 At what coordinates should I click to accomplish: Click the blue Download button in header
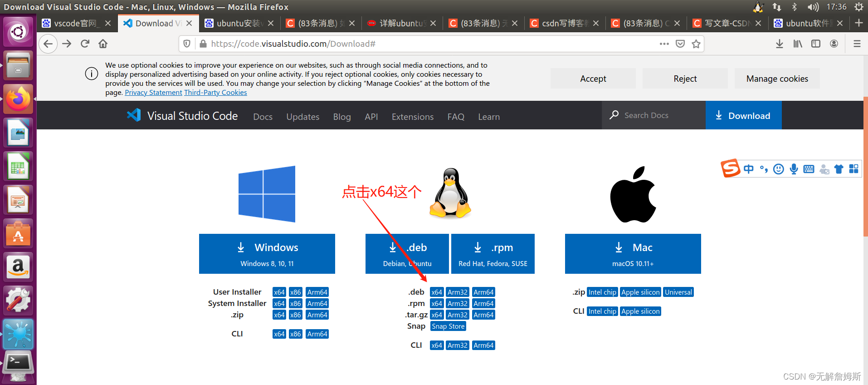click(743, 115)
